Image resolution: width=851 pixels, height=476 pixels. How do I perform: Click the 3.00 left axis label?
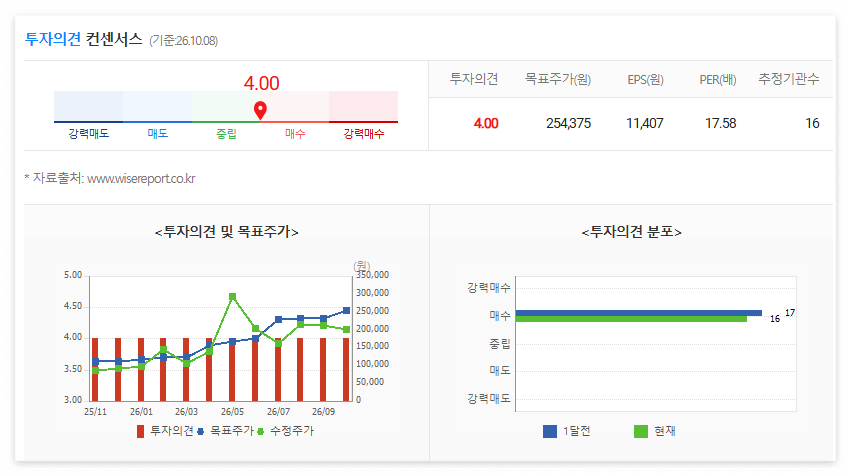pyautogui.click(x=73, y=400)
